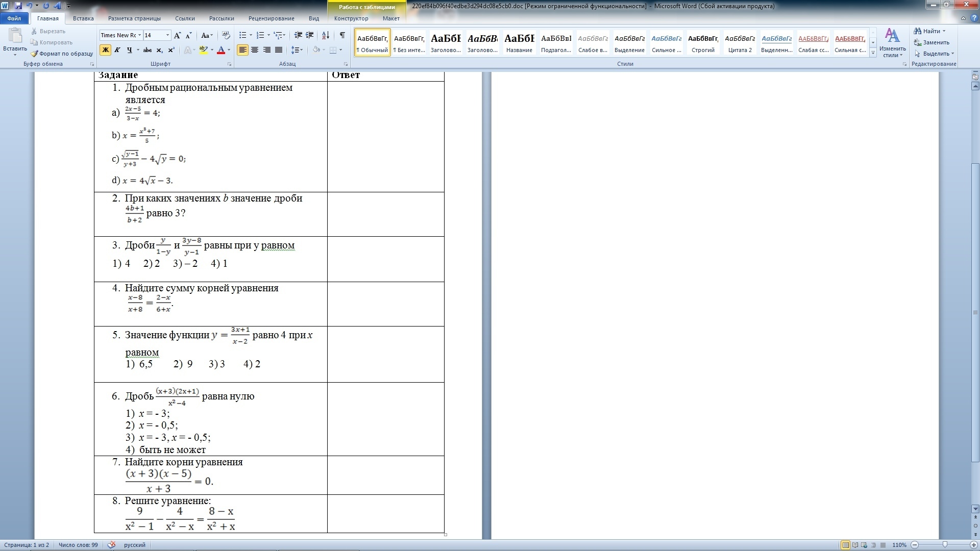980x551 pixels.
Task: Open Change Case (Аа) dropdown
Action: (206, 35)
